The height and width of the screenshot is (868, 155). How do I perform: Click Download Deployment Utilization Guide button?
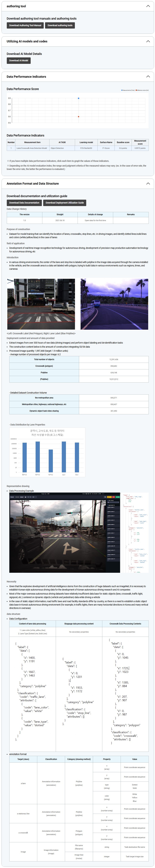click(x=65, y=203)
